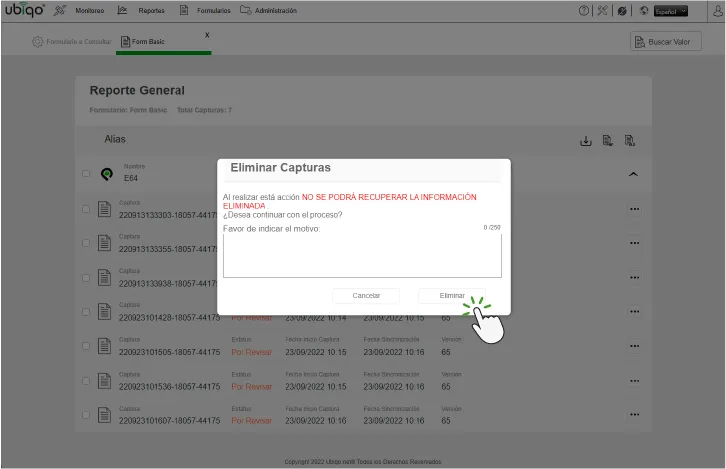Viewport: 726px width, 469px height.
Task: Click the Eliminar Capturas dialog title
Action: (x=281, y=168)
